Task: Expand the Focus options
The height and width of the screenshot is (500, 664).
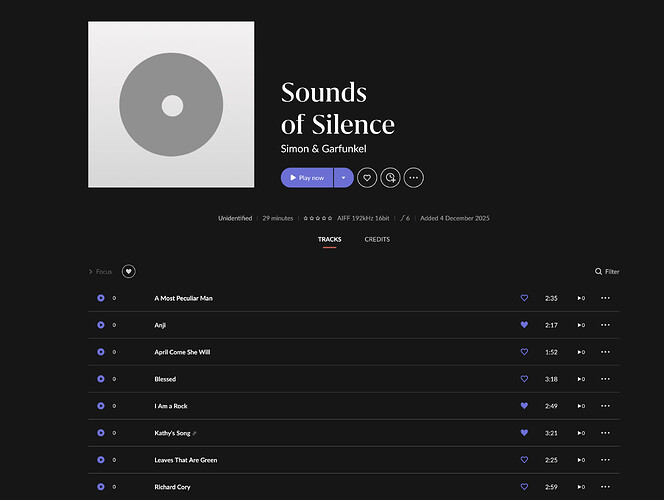Action: pos(100,272)
